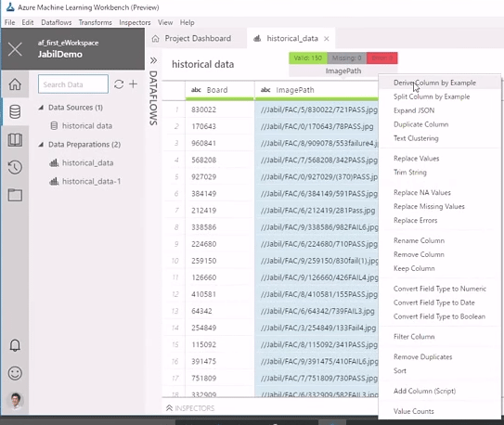Open the Inspectors menu
504x425 pixels.
click(135, 22)
